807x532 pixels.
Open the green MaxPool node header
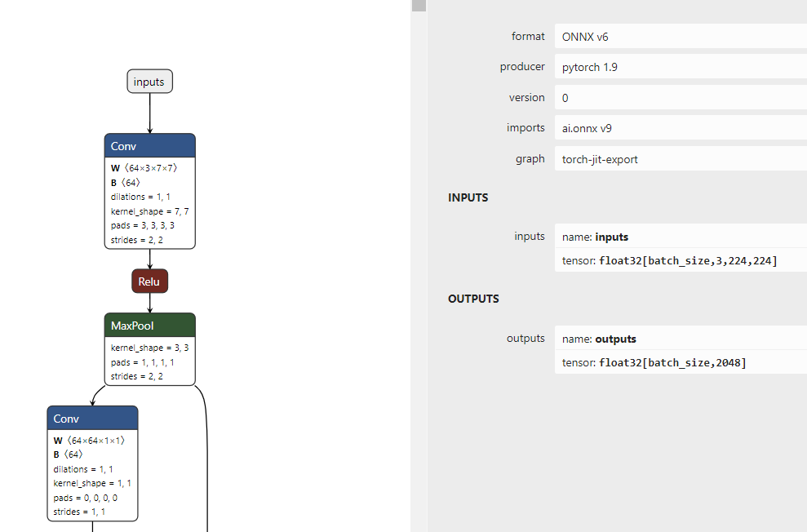(x=149, y=326)
